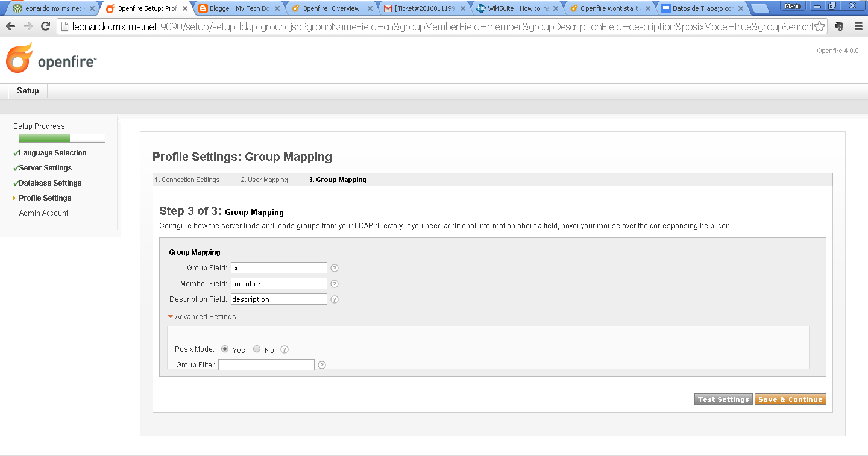This screenshot has width=868, height=456.
Task: Click the help icon next to Description Field
Action: (x=335, y=299)
